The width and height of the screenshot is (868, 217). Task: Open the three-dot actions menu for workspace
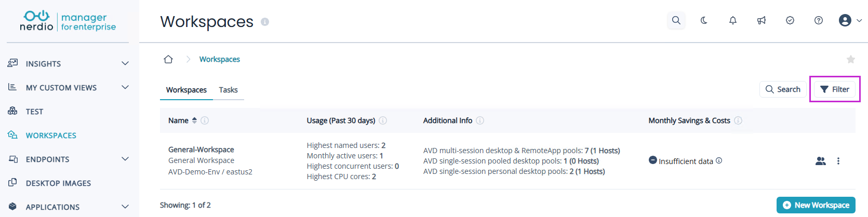click(838, 161)
